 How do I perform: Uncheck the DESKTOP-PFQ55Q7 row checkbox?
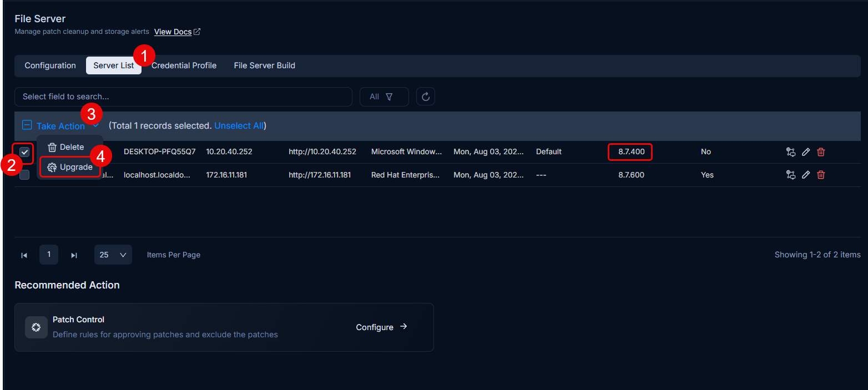pos(25,152)
